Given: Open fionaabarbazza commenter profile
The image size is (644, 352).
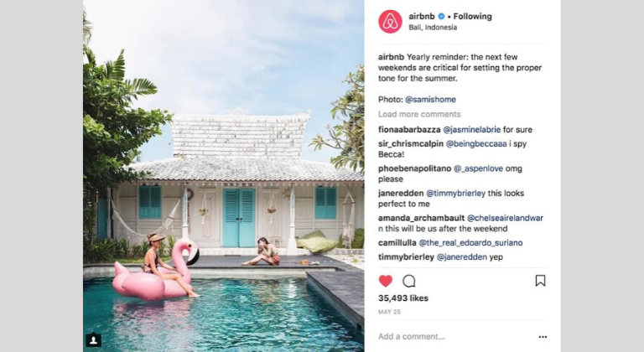Looking at the screenshot, I should pos(409,130).
